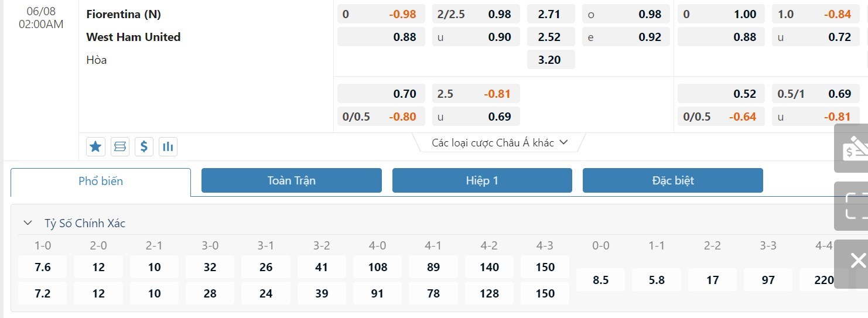Select 2.71 odds for Fiorentina win
The width and height of the screenshot is (868, 318).
pos(549,14)
